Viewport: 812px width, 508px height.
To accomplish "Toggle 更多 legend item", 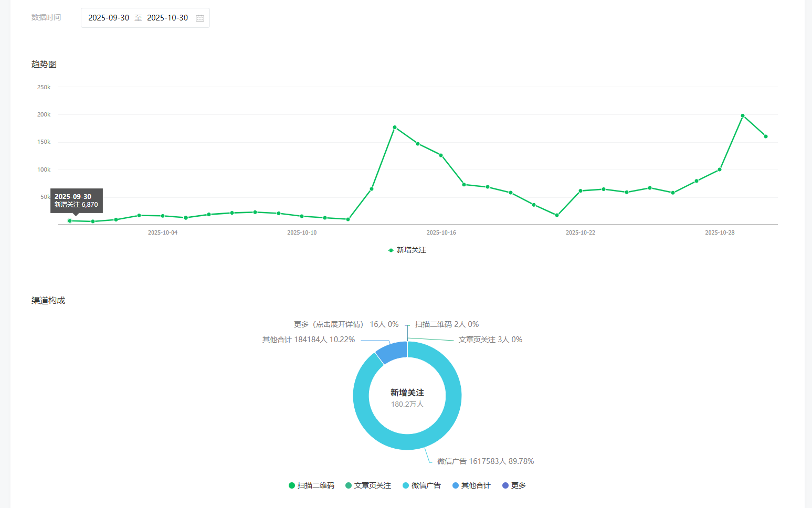I will pyautogui.click(x=514, y=485).
